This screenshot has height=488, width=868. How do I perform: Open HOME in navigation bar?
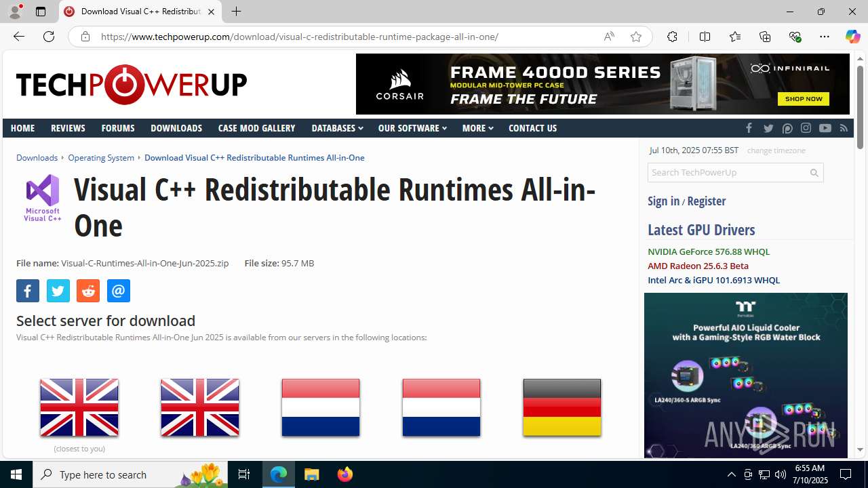click(x=22, y=128)
